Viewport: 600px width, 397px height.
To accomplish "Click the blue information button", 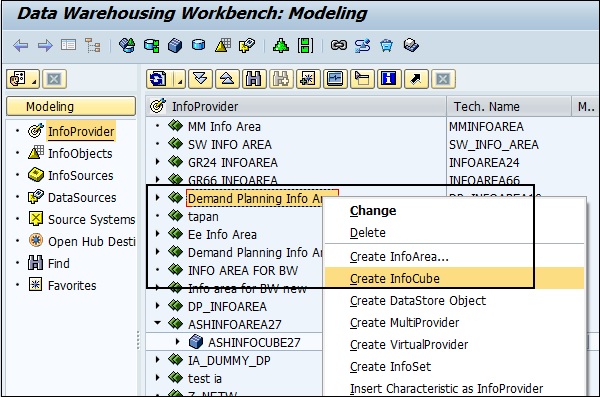I will pyautogui.click(x=389, y=79).
